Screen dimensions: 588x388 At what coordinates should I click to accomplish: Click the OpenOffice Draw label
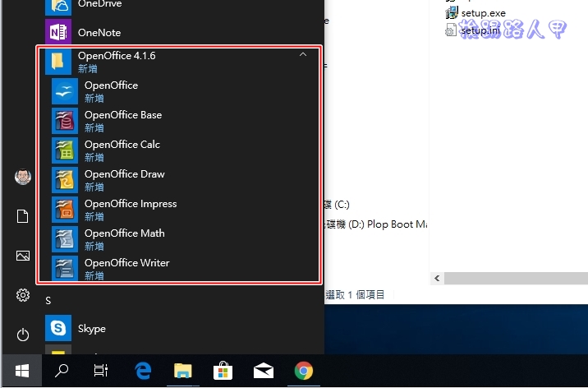[x=125, y=174]
